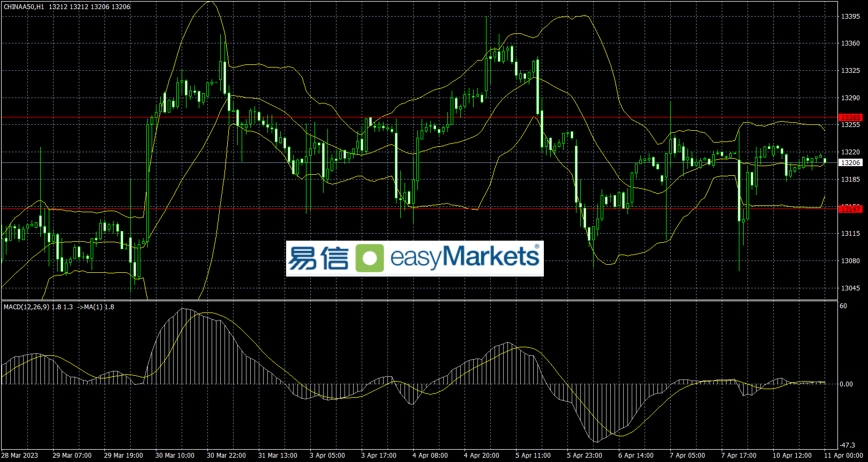Click the MACD scale value -47.3

point(848,445)
